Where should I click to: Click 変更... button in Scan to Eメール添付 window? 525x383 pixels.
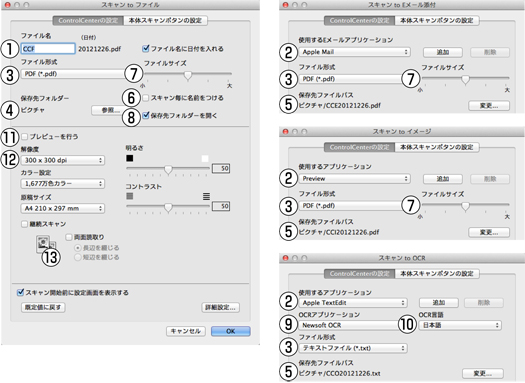tap(489, 106)
